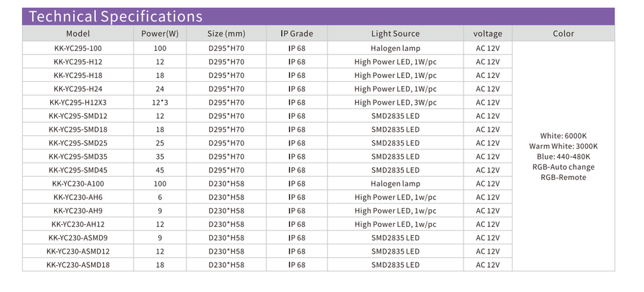Image resolution: width=644 pixels, height=292 pixels.
Task: Click the White: 6000K color text
Action: [x=563, y=136]
